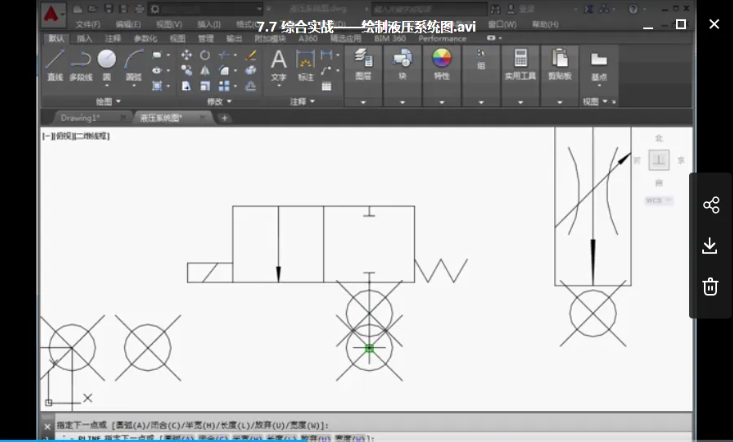Viewport: 733px width, 442px height.
Task: Expand the 修改 panel title arrow
Action: pyautogui.click(x=229, y=101)
